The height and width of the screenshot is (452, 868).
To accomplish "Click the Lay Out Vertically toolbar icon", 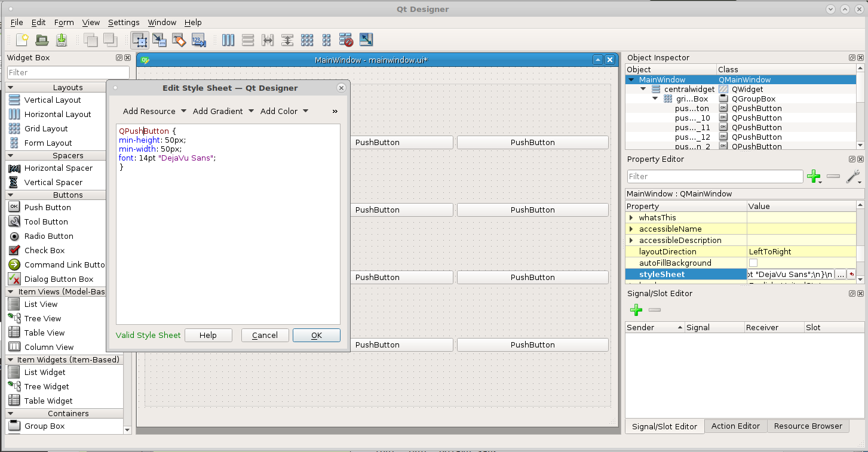I will point(248,40).
